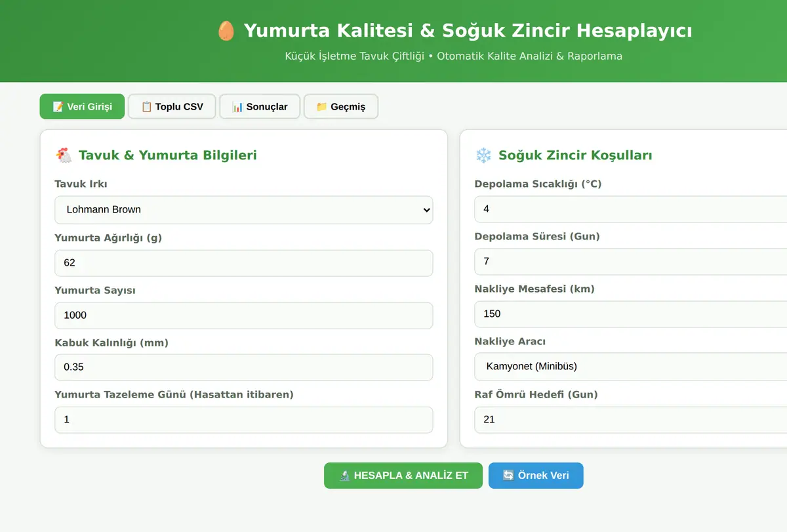Click the Depolama Sıcaklığı field
Viewport: 787px width, 532px height.
coord(630,209)
